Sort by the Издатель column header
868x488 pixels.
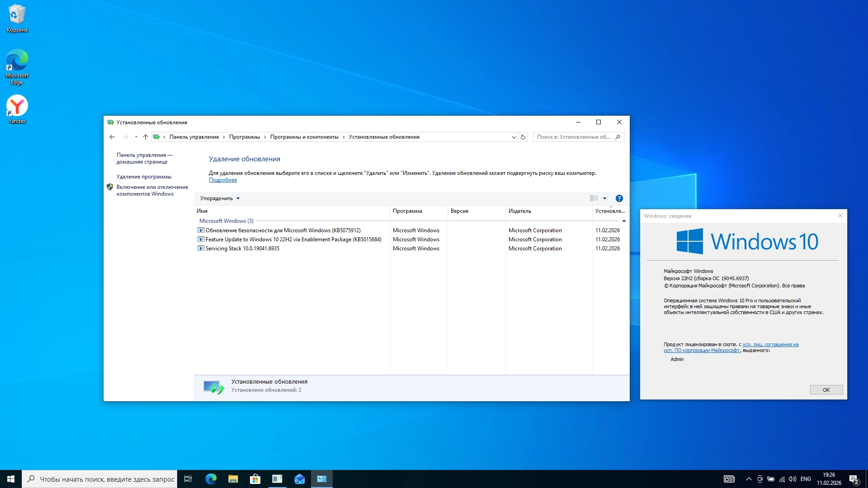[x=520, y=211]
